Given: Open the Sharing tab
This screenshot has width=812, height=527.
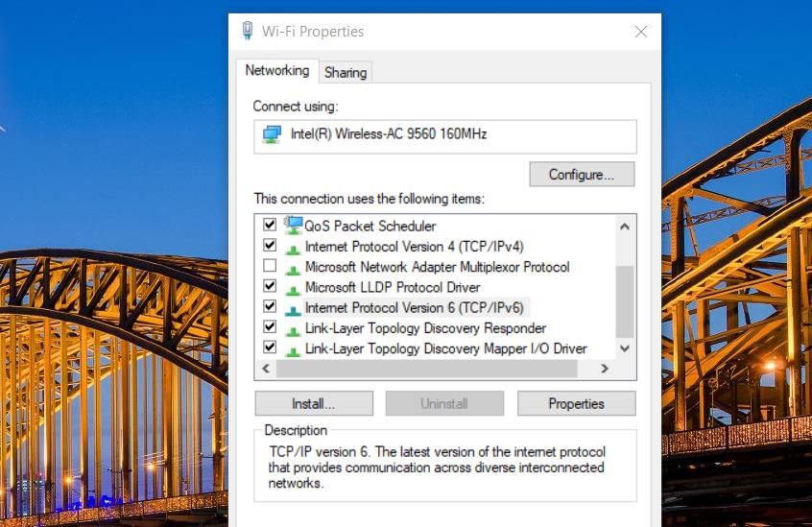Looking at the screenshot, I should [346, 73].
